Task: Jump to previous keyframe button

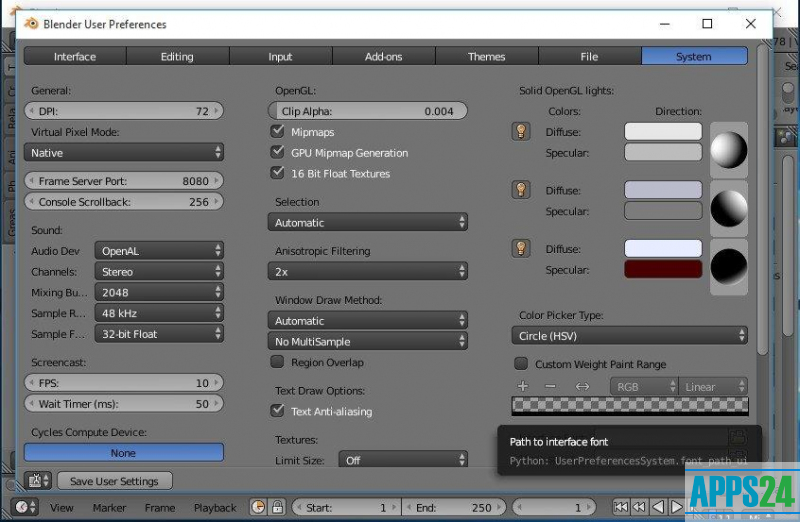Action: tap(639, 507)
